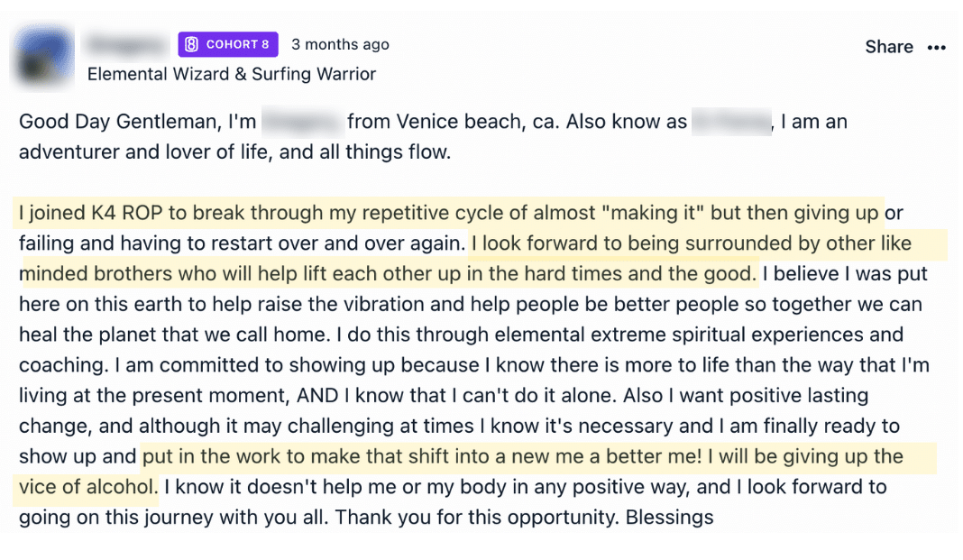Select the "COHORT 8" badge label

pos(237,44)
